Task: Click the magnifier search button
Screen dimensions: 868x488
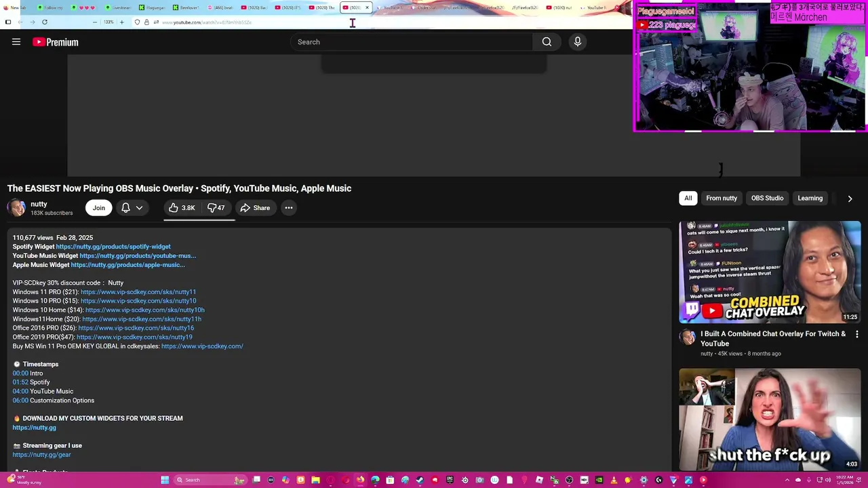Action: 547,42
